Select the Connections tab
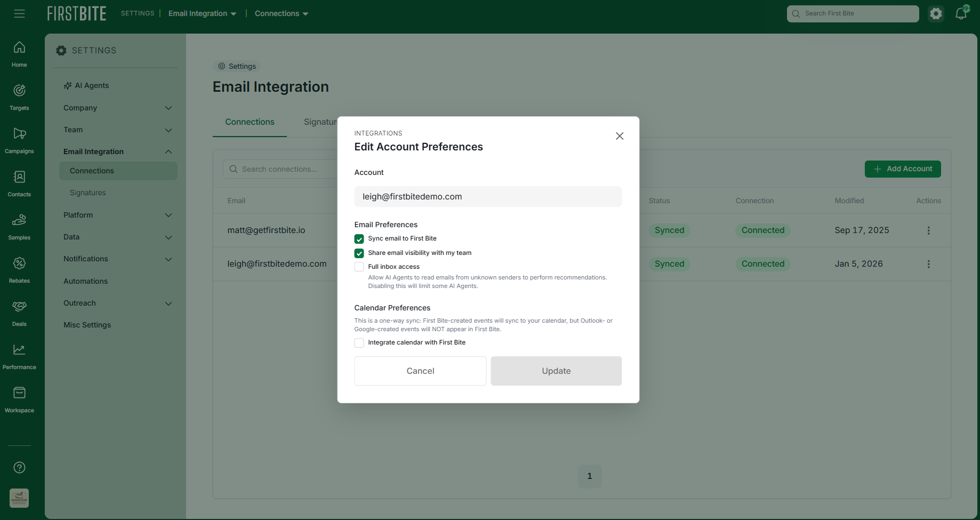Image resolution: width=980 pixels, height=520 pixels. click(250, 122)
